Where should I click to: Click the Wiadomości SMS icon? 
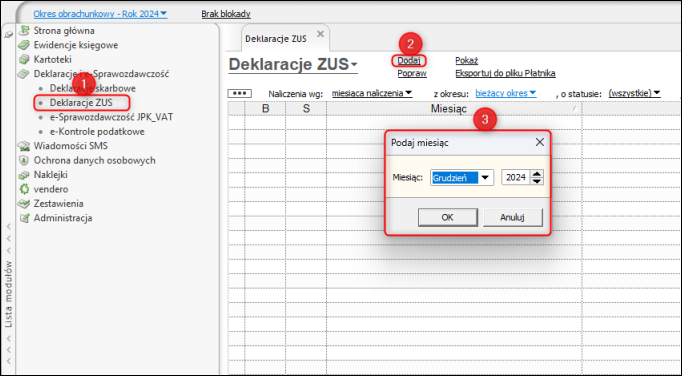(x=24, y=146)
